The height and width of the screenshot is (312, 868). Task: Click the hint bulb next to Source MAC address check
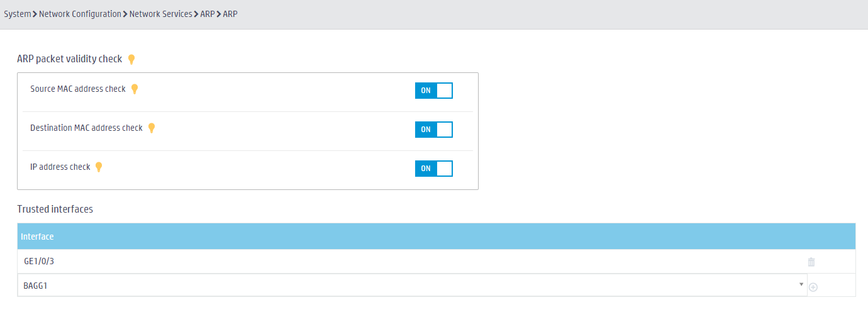[x=134, y=89]
